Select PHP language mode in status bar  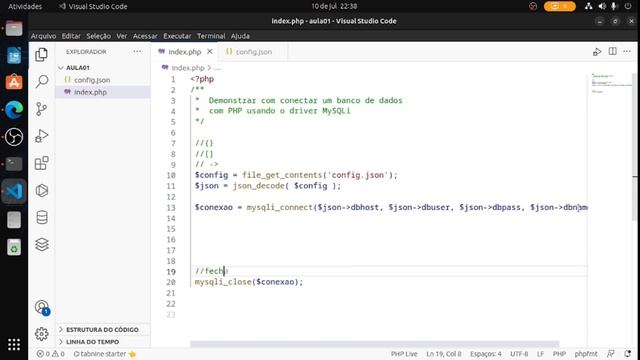pos(559,354)
